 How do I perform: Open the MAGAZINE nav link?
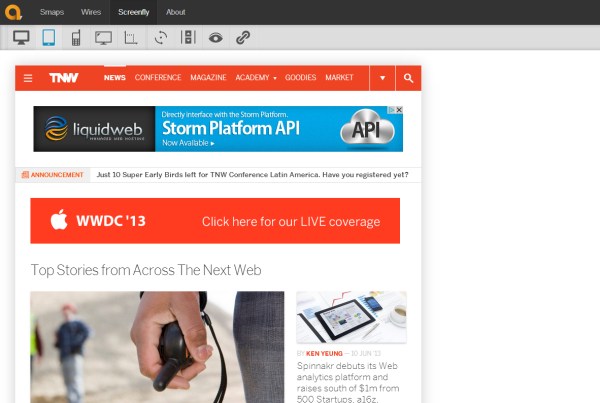(x=209, y=78)
